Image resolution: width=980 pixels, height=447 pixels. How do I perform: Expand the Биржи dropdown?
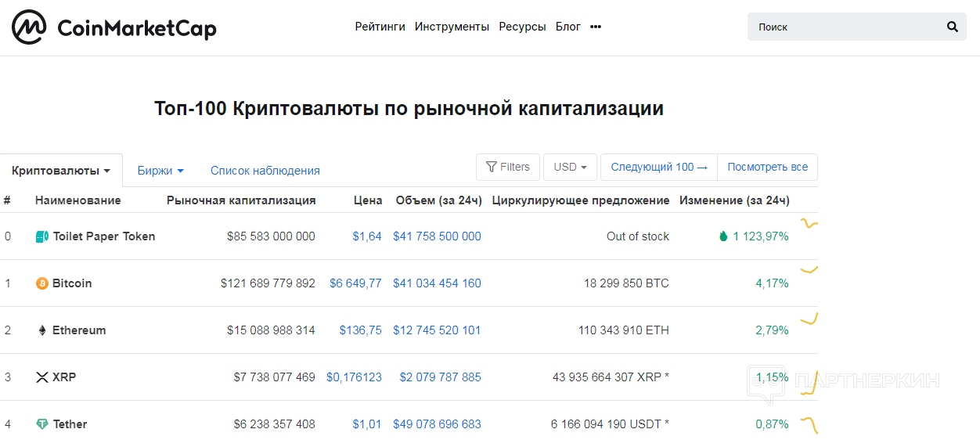click(160, 170)
